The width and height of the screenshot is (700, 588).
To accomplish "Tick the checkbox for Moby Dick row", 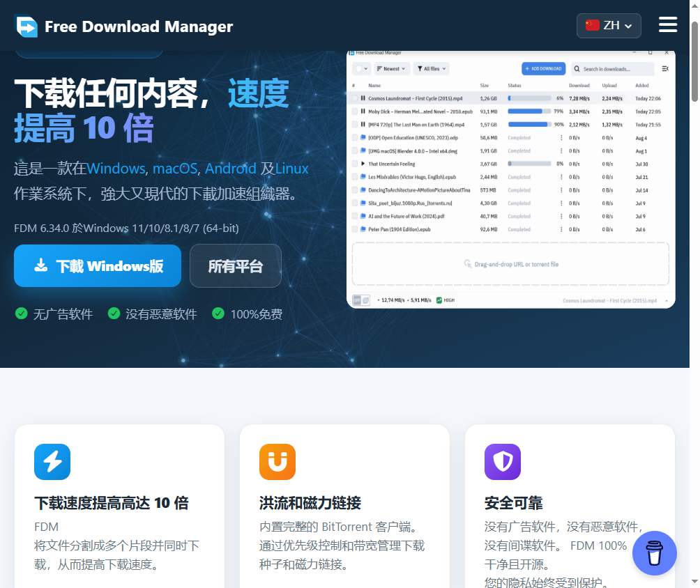I will (x=355, y=111).
